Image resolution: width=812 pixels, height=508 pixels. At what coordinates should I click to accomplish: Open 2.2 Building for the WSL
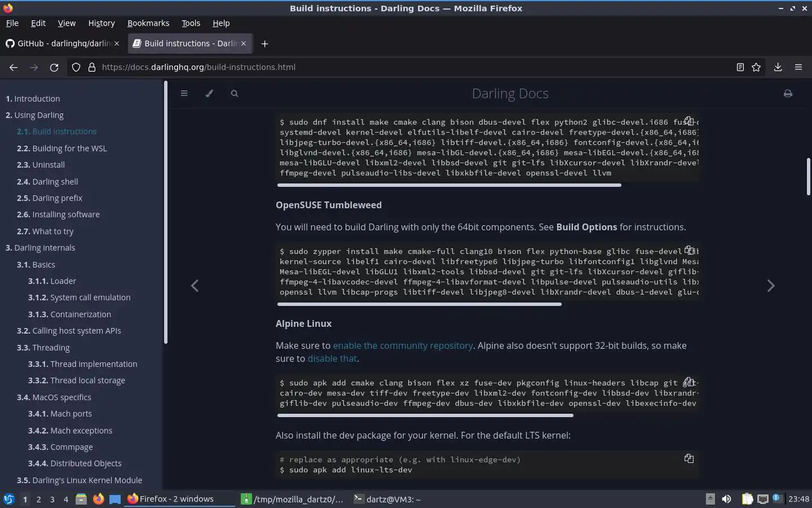point(62,148)
